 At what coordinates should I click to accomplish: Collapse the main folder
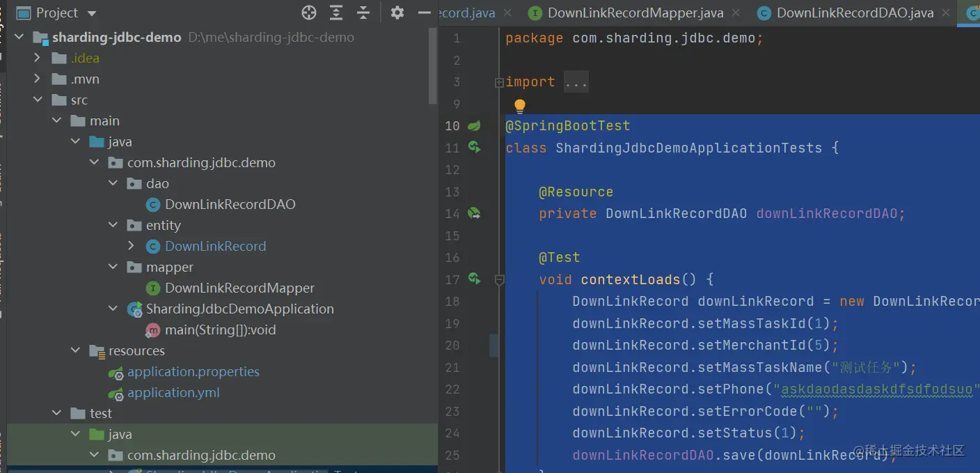[x=57, y=121]
